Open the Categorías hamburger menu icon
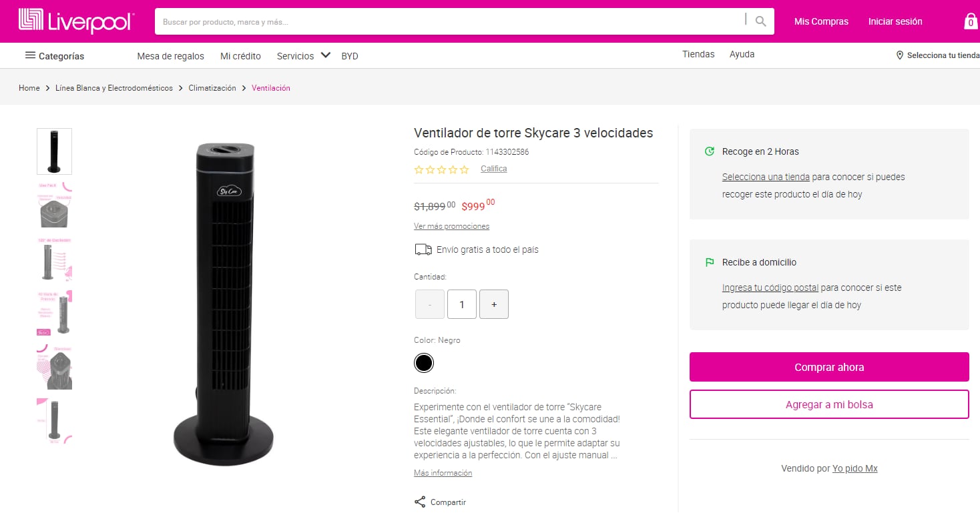This screenshot has height=519, width=980. point(30,55)
